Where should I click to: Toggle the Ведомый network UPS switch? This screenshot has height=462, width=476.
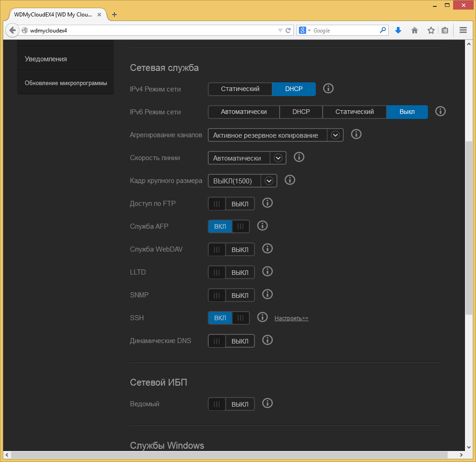click(231, 404)
